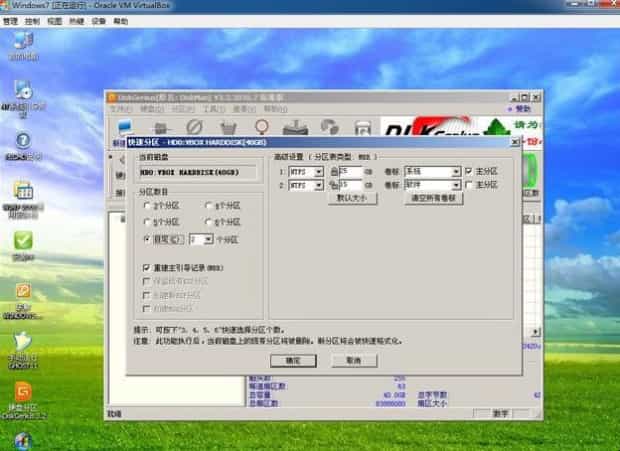Open VirtualBox 设备 menu
The image size is (620, 451).
(x=98, y=21)
